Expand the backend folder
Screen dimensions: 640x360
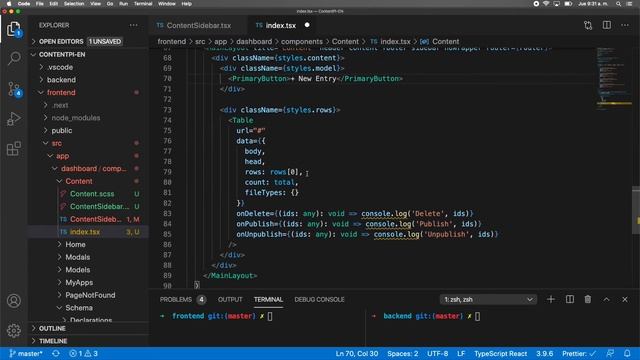pyautogui.click(x=61, y=80)
